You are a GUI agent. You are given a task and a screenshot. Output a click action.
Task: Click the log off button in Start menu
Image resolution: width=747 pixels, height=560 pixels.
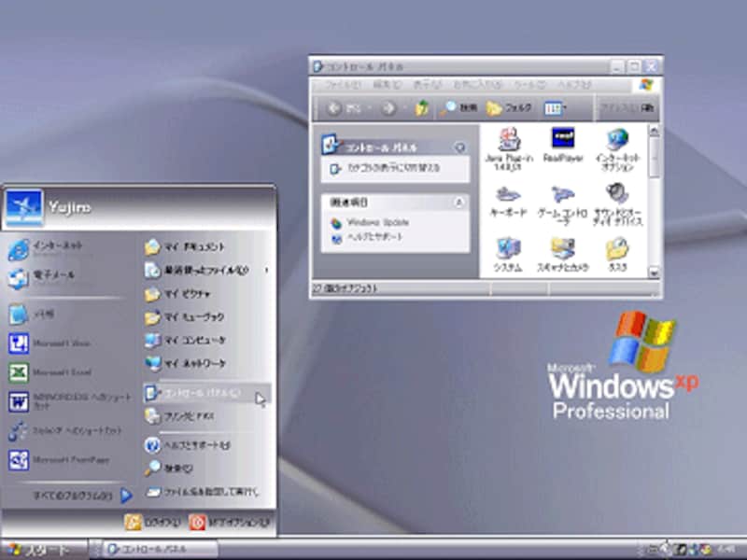point(147,523)
